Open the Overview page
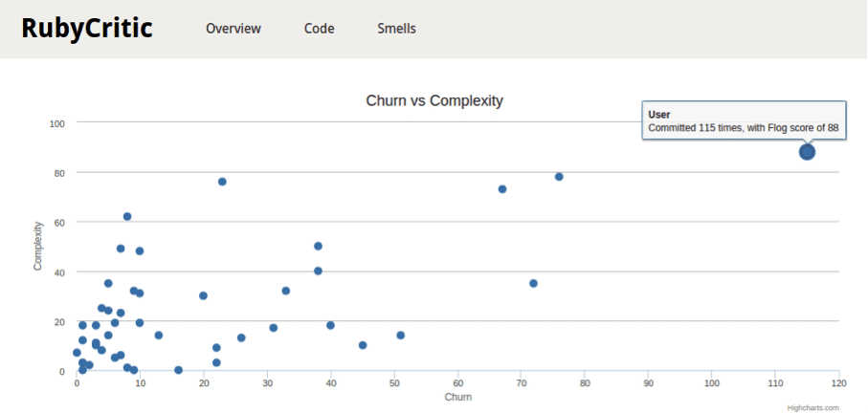 [234, 29]
